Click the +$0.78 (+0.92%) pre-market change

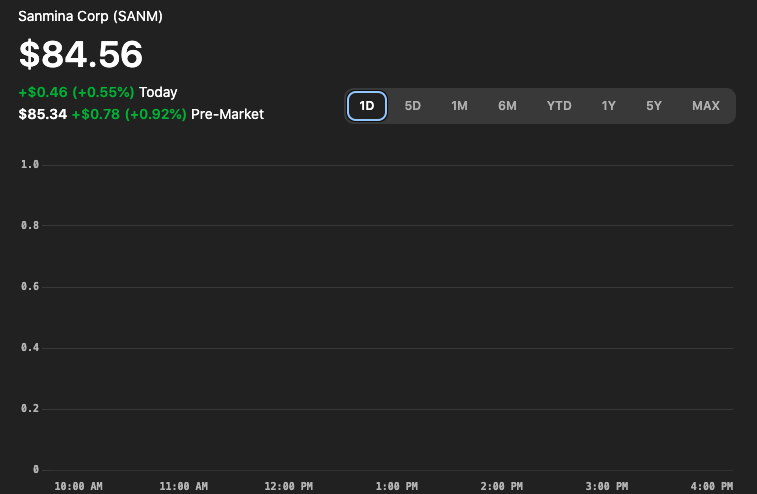(129, 114)
